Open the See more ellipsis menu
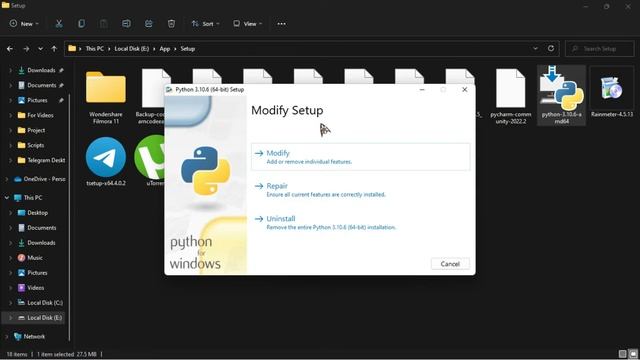The width and height of the screenshot is (640, 360). 282,24
